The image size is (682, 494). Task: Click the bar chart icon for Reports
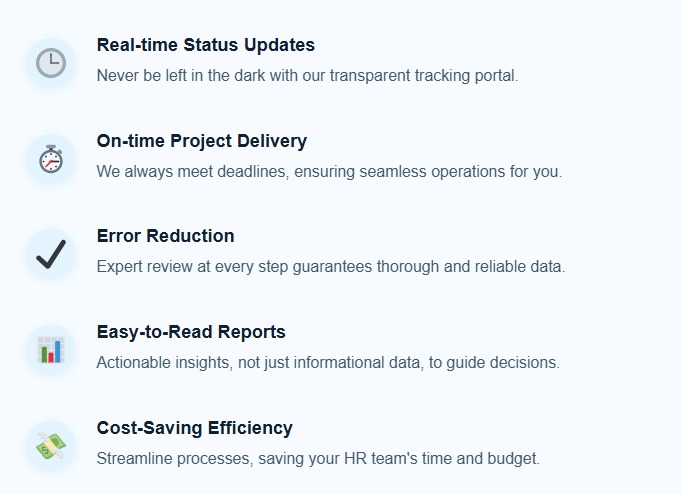50,350
